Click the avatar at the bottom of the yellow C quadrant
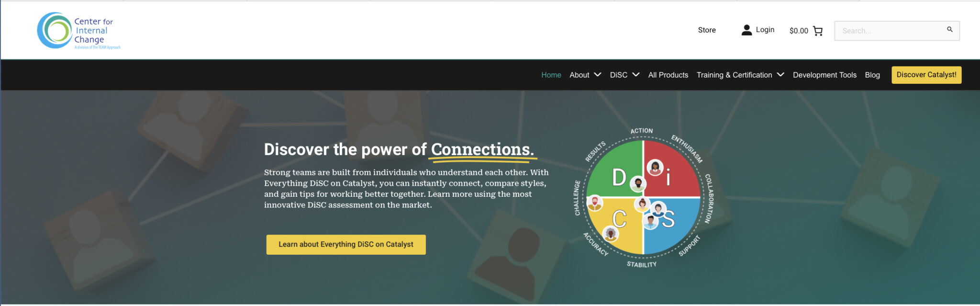Image resolution: width=980 pixels, height=306 pixels. [x=610, y=234]
